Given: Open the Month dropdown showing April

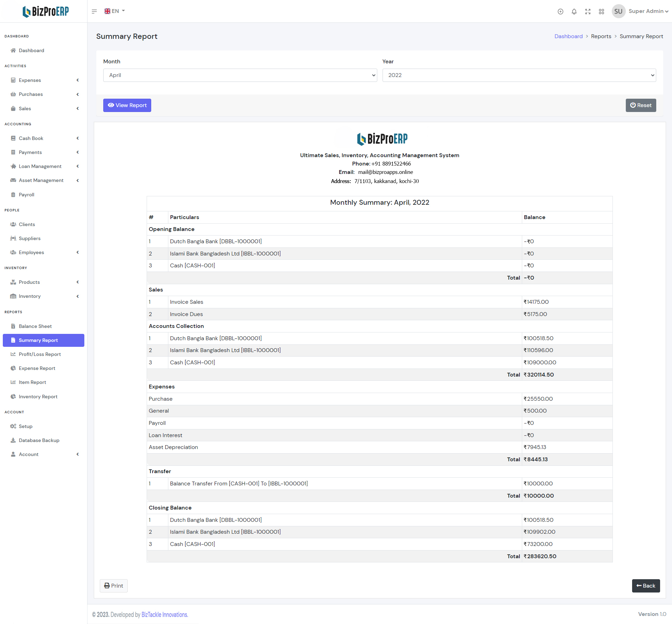Looking at the screenshot, I should [x=240, y=75].
